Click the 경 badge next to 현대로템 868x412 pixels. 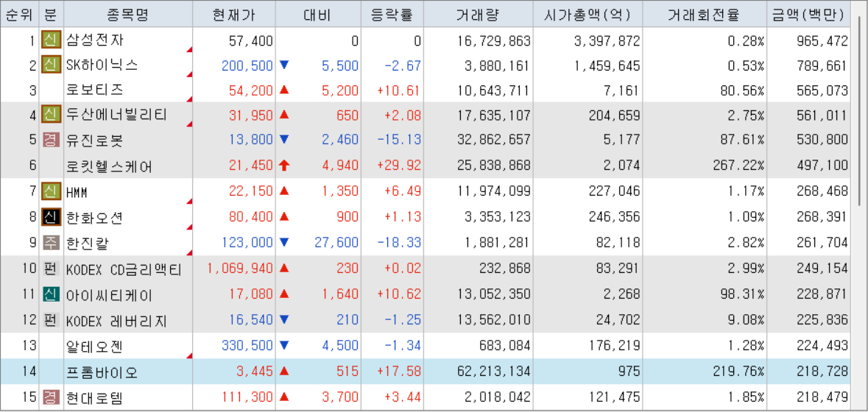click(x=51, y=397)
